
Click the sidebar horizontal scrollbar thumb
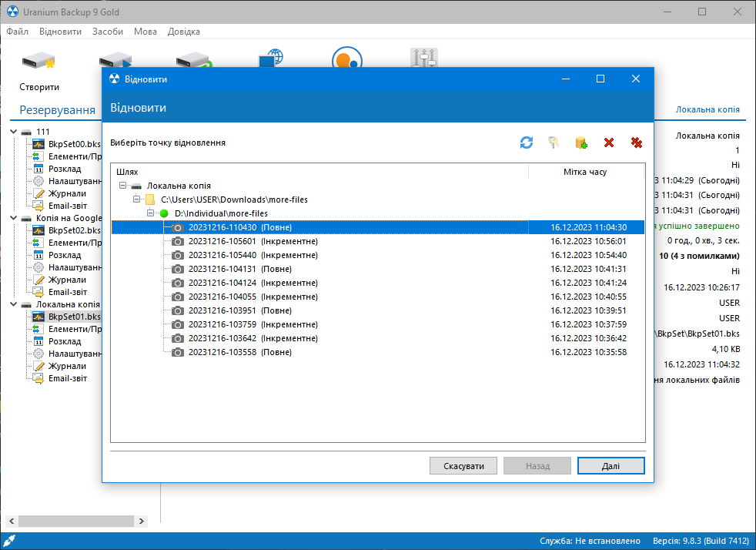(x=76, y=521)
